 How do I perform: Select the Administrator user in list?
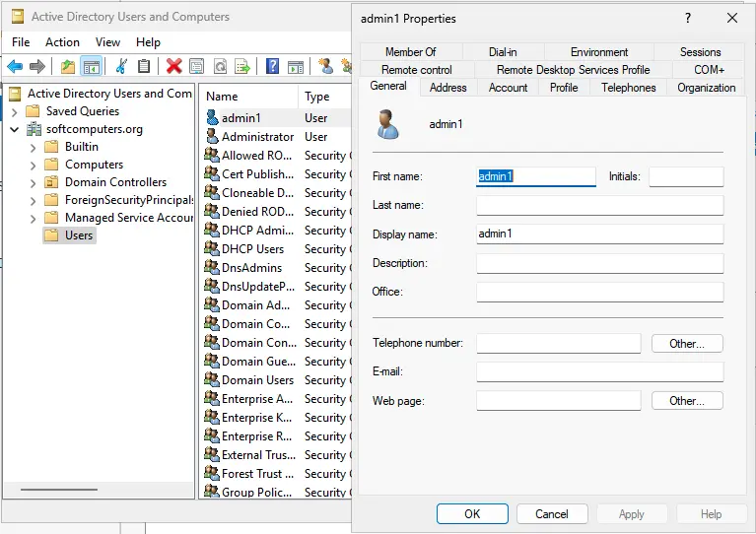256,137
